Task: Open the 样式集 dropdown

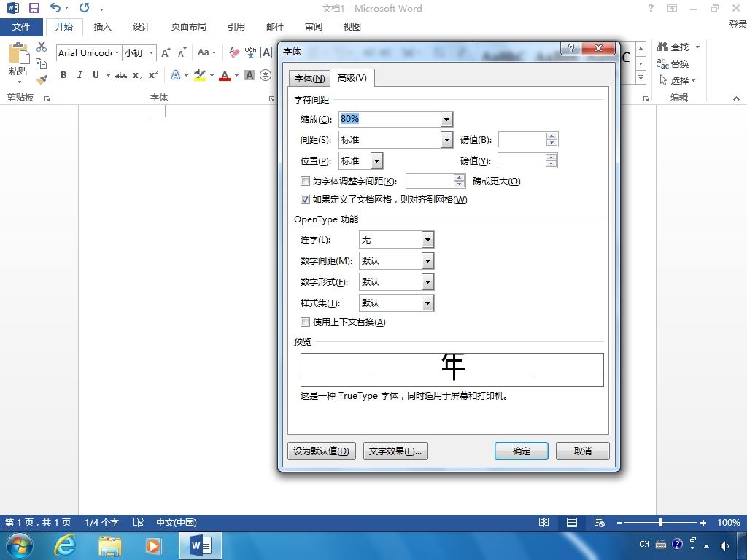Action: [x=427, y=303]
